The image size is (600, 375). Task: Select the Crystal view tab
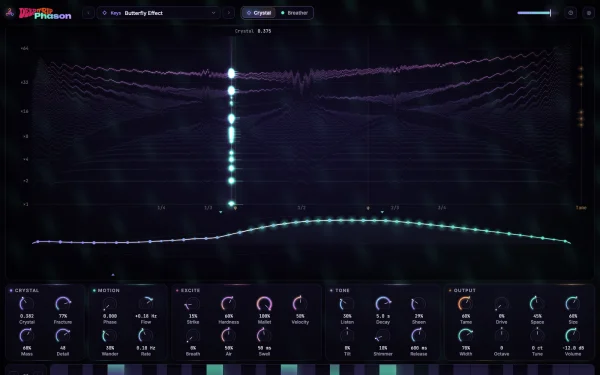(x=258, y=13)
